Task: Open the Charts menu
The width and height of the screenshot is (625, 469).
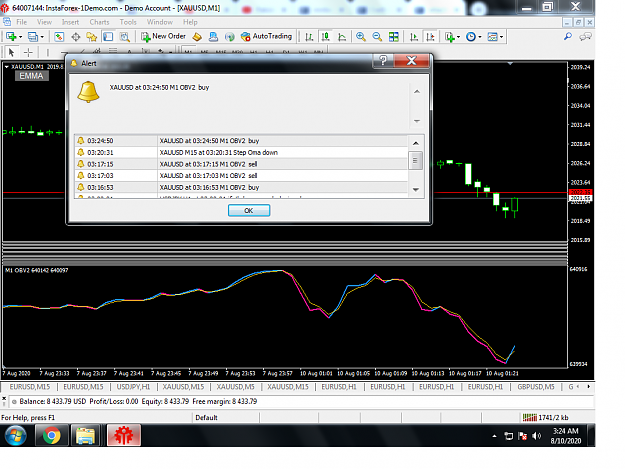Action: click(99, 22)
